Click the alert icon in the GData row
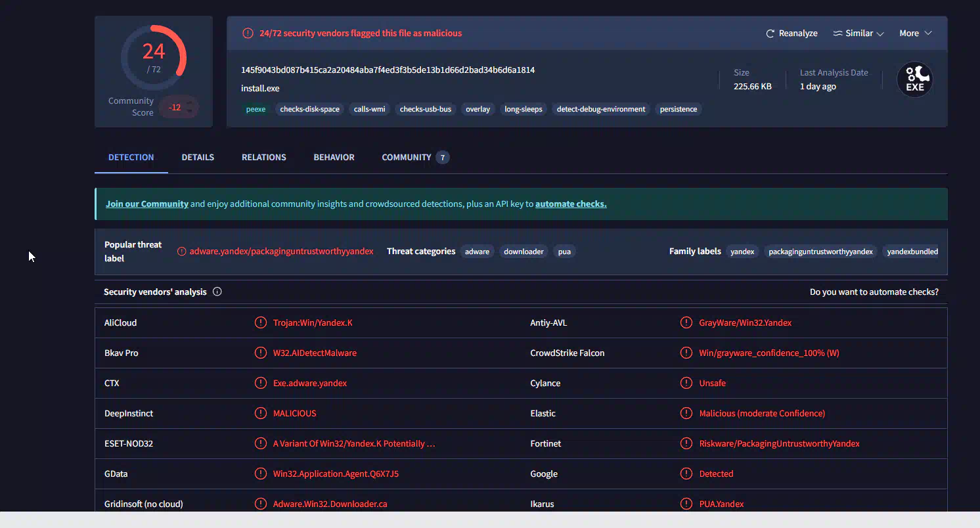This screenshot has width=980, height=528. [x=261, y=473]
